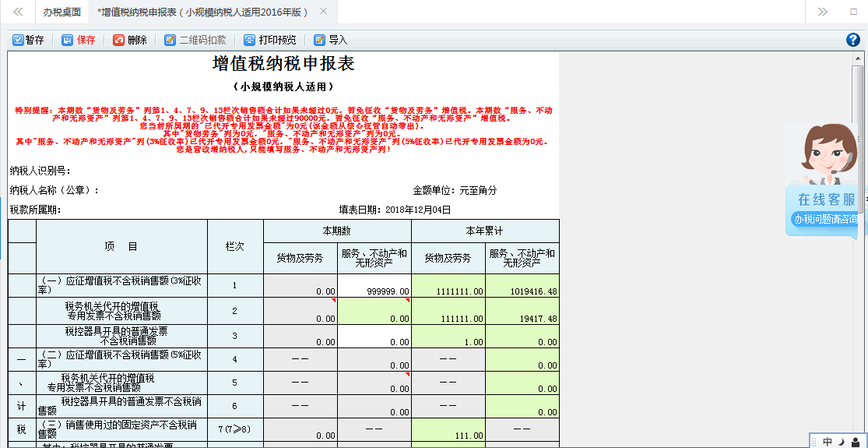Screen dimensions: 868x448
Task: Click the red 保存 text label
Action: click(86, 40)
